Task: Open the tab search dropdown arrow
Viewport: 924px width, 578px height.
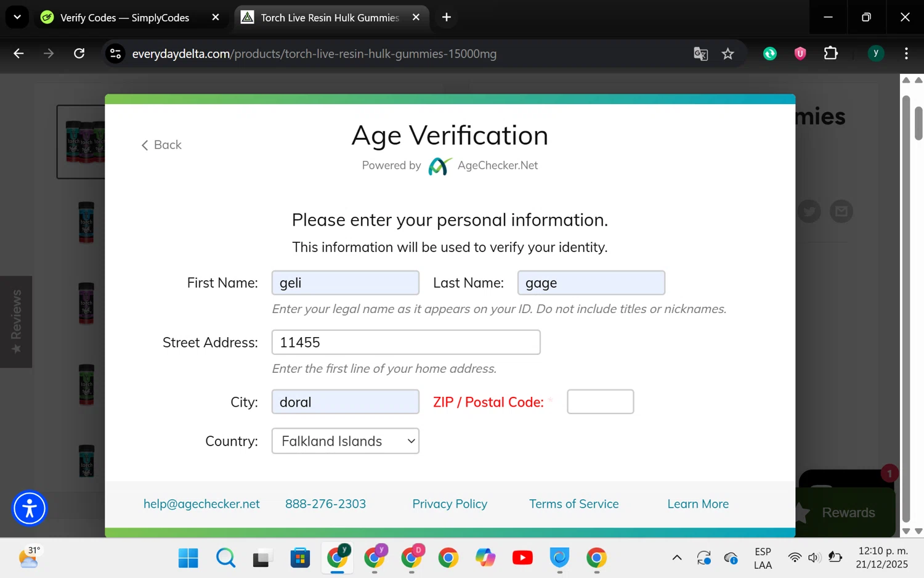Action: (x=17, y=17)
